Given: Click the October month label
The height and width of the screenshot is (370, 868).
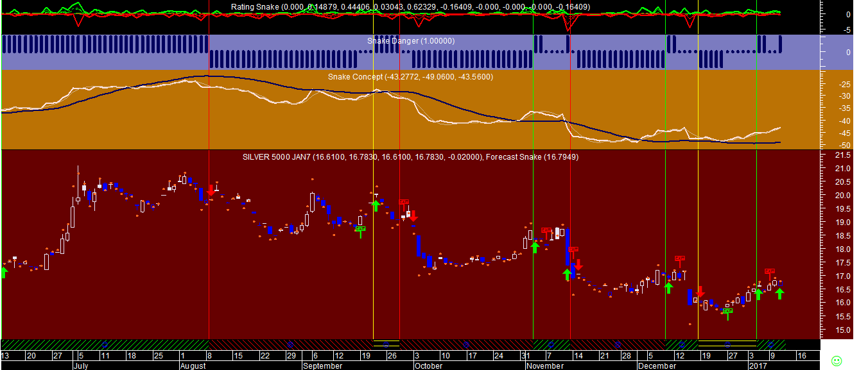Looking at the screenshot, I should coord(428,366).
